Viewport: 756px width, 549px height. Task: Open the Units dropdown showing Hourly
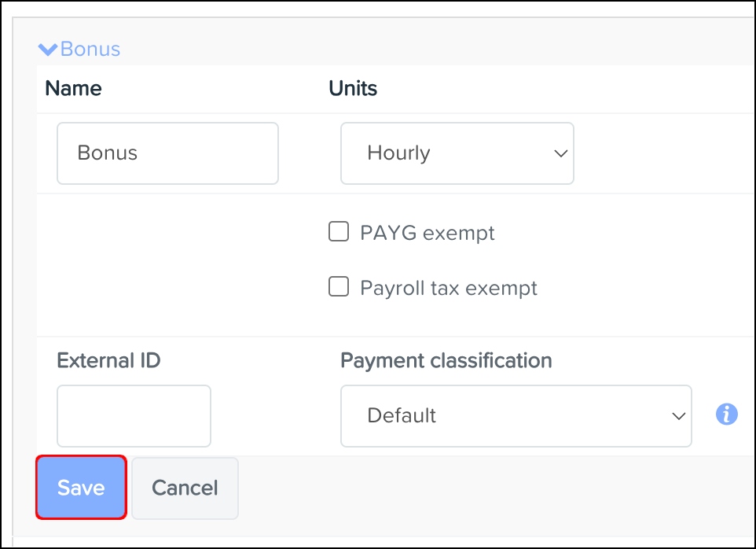pyautogui.click(x=457, y=153)
